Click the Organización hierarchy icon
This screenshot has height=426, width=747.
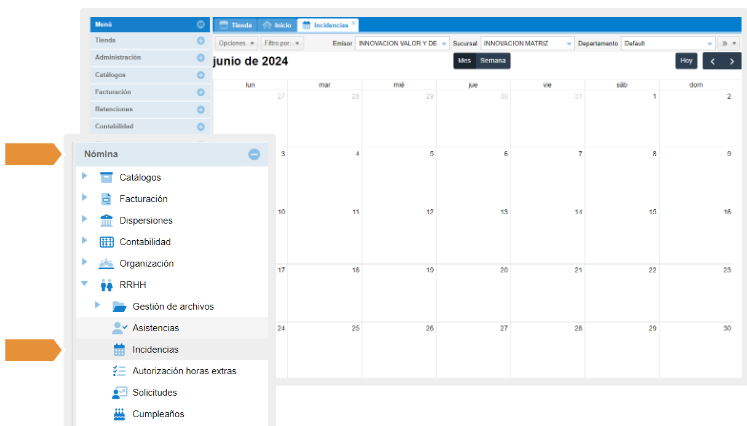coord(107,264)
